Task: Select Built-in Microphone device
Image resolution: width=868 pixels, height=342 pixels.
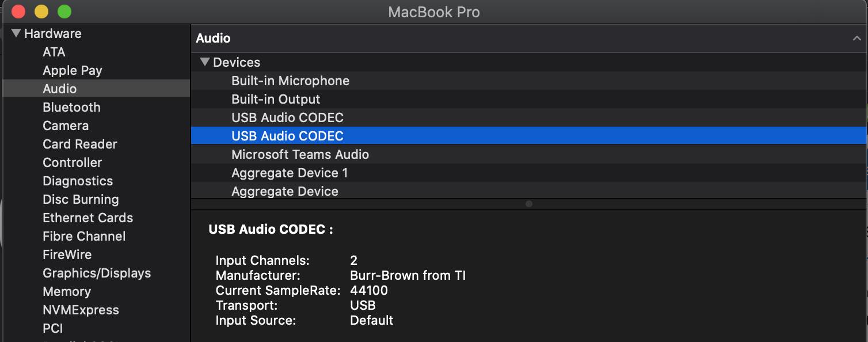Action: 528,81
